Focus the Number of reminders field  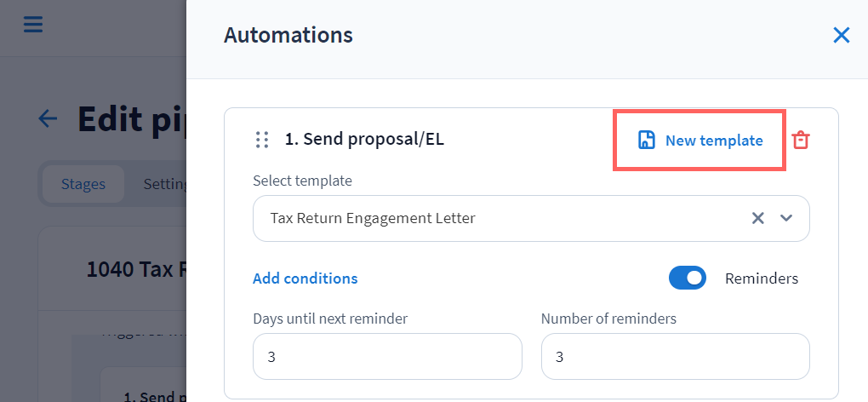[675, 356]
